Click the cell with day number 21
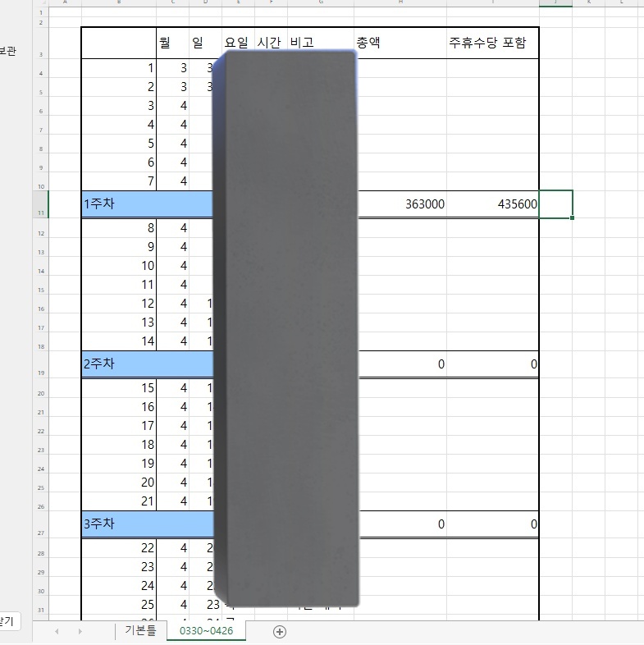 click(x=119, y=501)
